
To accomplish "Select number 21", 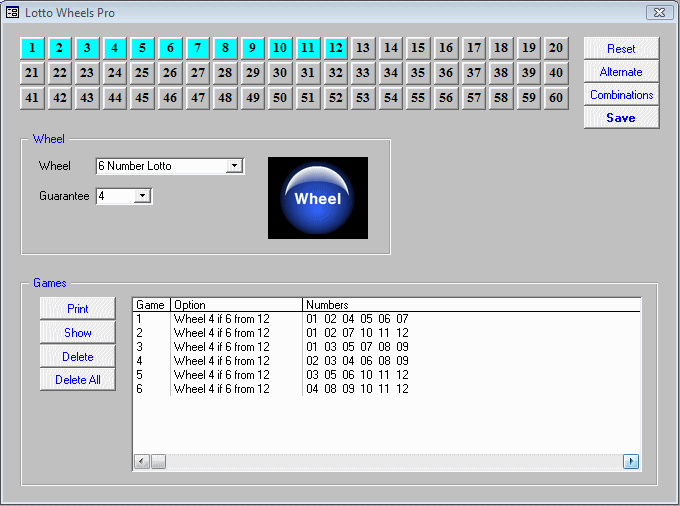I will point(32,72).
